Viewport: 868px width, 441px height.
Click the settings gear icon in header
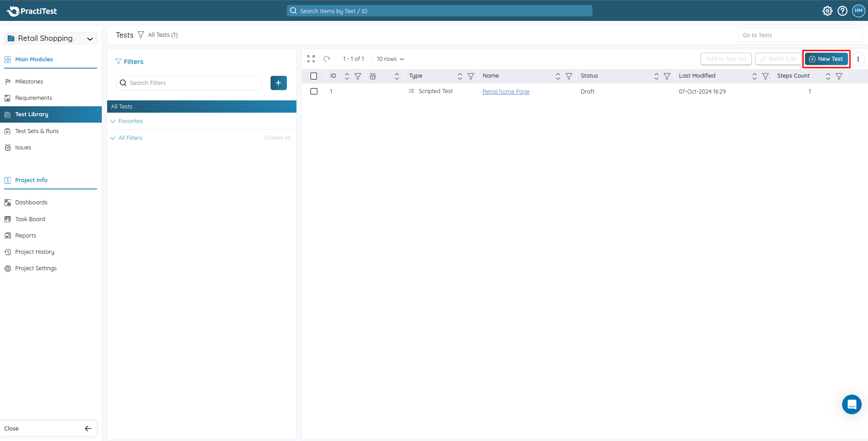(x=827, y=11)
